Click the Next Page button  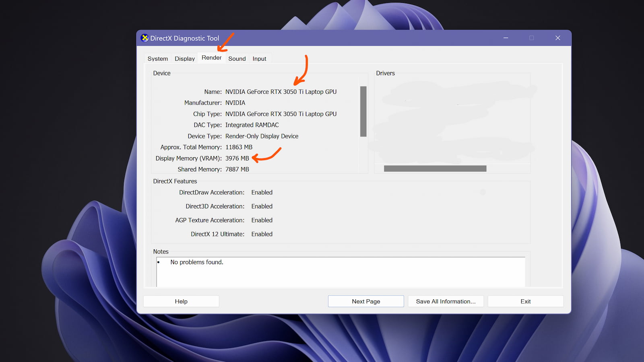tap(365, 301)
